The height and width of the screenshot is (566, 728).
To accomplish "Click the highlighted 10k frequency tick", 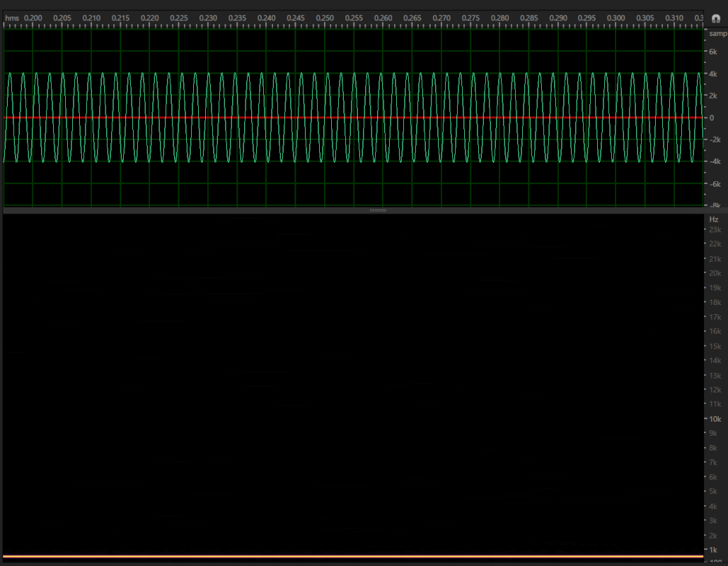I will (713, 418).
